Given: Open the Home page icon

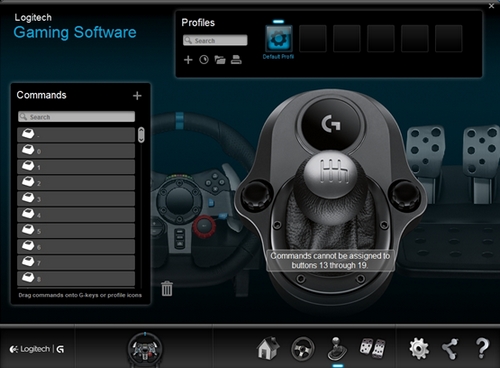Looking at the screenshot, I should point(268,349).
